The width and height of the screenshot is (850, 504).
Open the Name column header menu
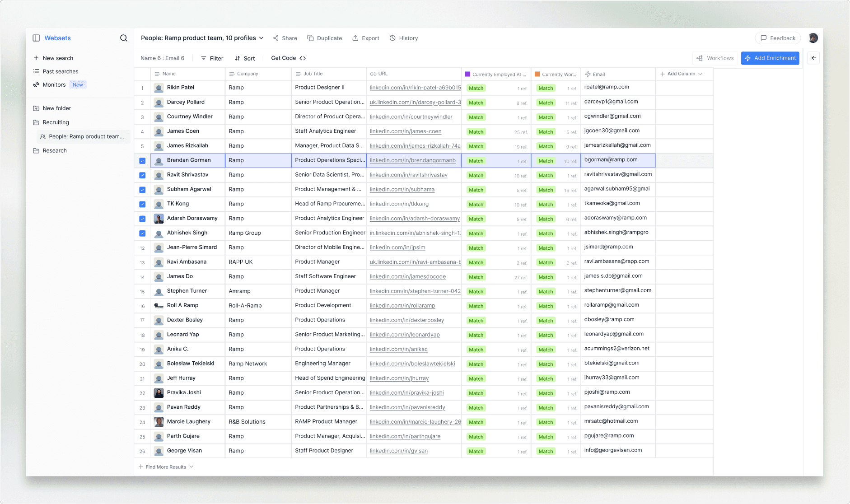pos(188,74)
